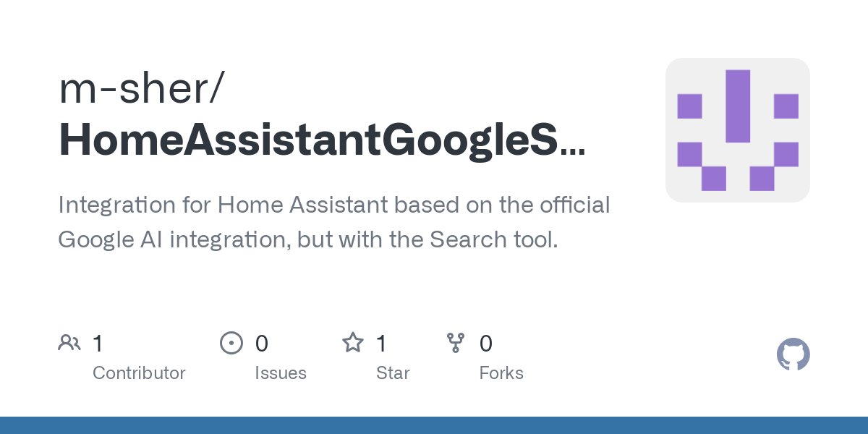This screenshot has height=434, width=868.
Task: Click the Issues label
Action: click(281, 373)
